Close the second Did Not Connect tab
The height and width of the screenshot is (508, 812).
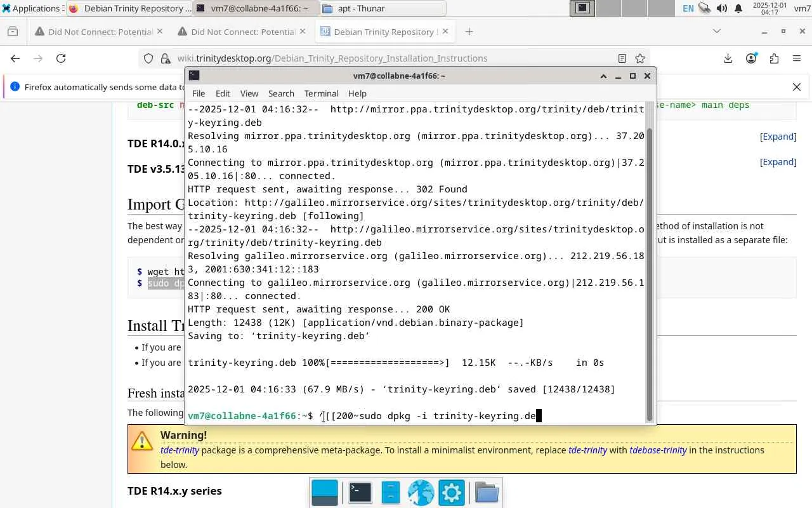point(302,32)
